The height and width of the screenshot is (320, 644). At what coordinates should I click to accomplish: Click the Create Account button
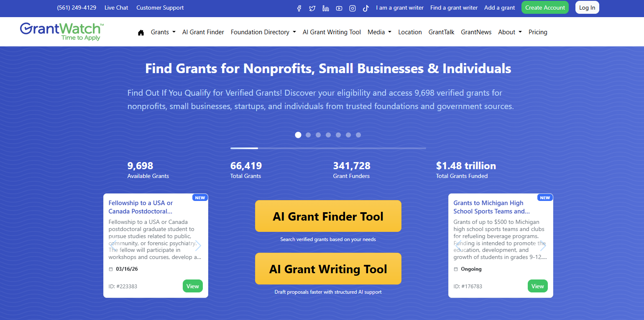tap(545, 8)
